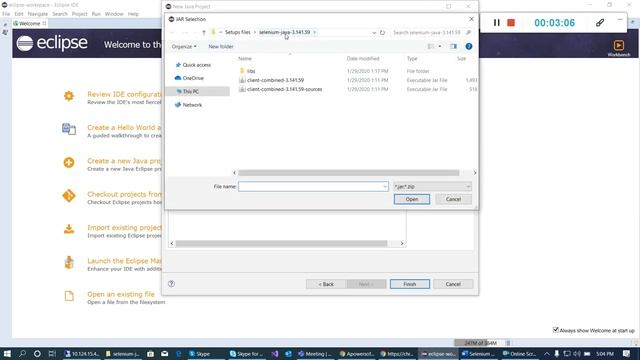The height and width of the screenshot is (360, 640).
Task: Close the JAR Selection dialog
Action: (x=471, y=19)
